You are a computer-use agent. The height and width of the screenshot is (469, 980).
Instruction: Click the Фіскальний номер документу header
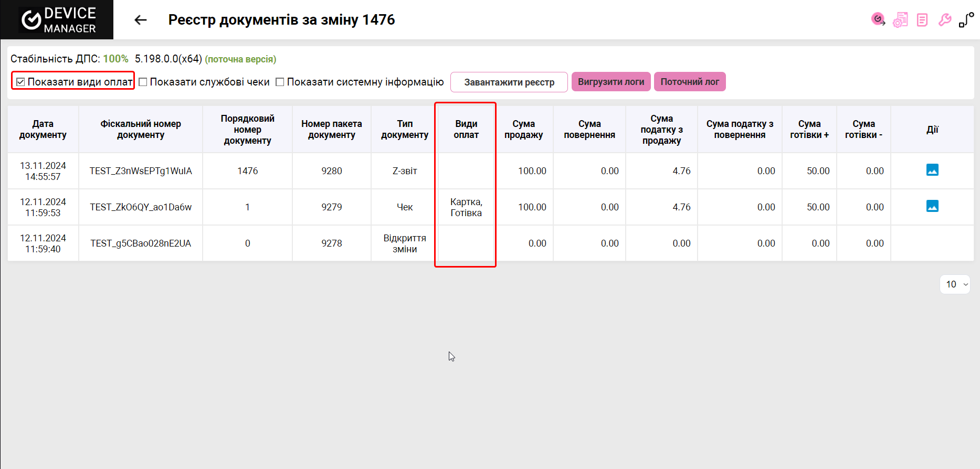pos(141,130)
